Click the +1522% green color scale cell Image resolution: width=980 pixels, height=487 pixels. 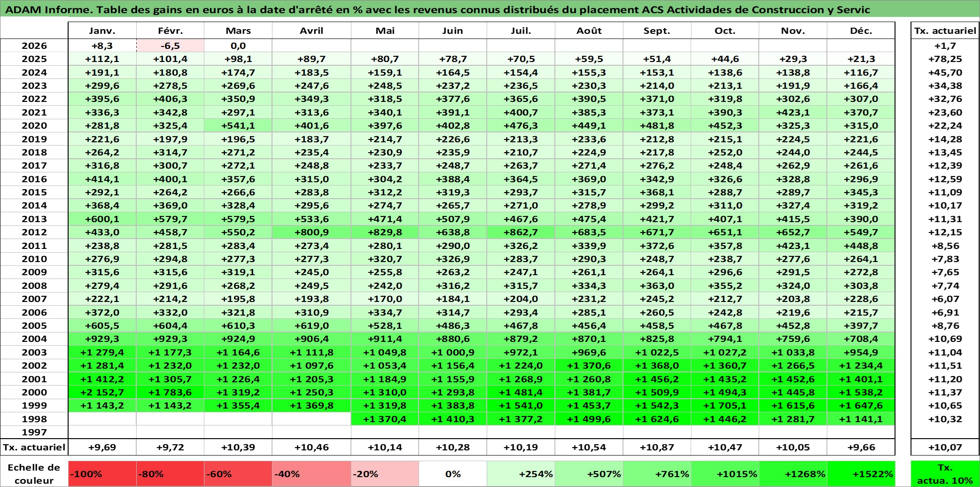pos(861,474)
